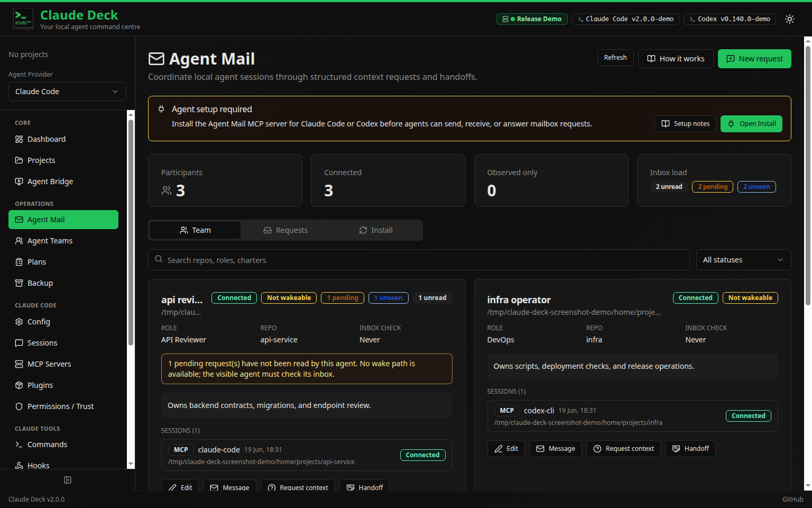Click the api revi... card title
Viewport: 812px width, 508px height.
(182, 300)
